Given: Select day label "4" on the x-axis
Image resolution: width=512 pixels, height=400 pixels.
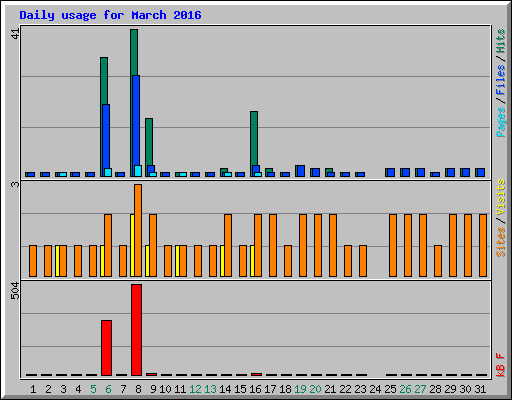Looking at the screenshot, I should (x=78, y=389).
